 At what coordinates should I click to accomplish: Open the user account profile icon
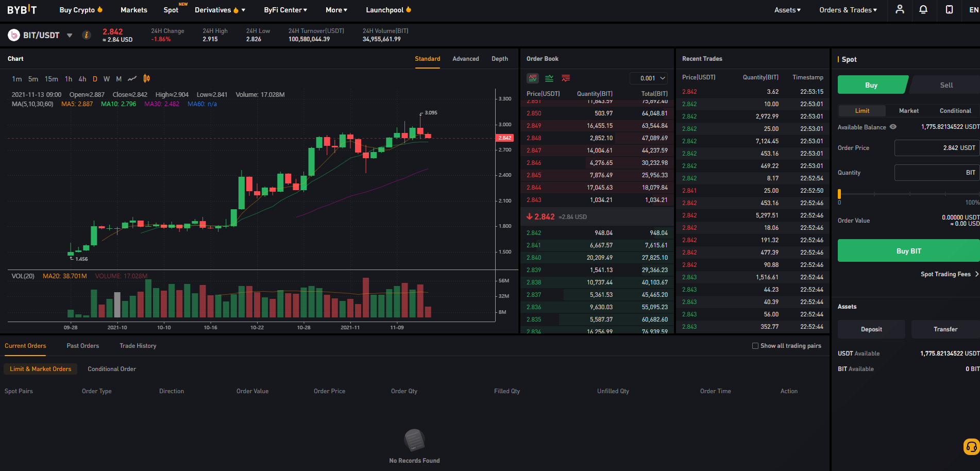coord(900,9)
